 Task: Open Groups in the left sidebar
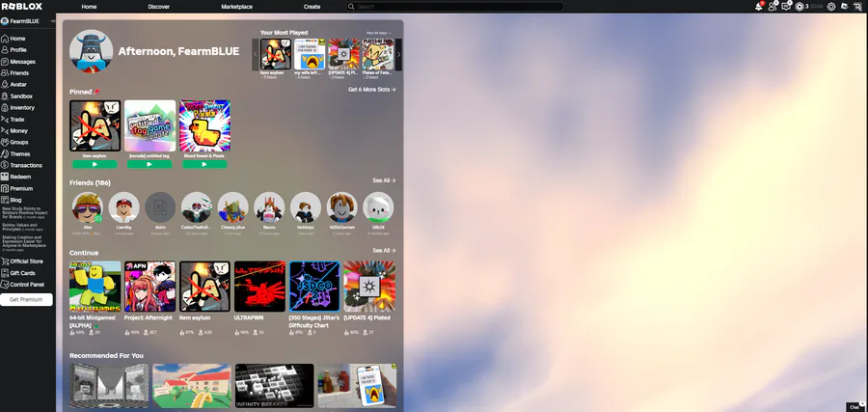(14, 142)
